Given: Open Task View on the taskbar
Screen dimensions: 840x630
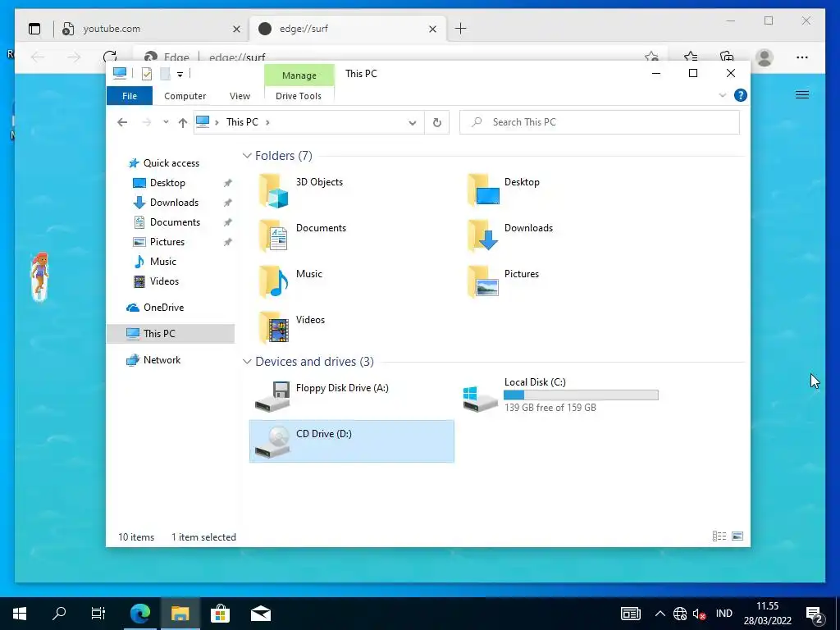Looking at the screenshot, I should pos(98,614).
